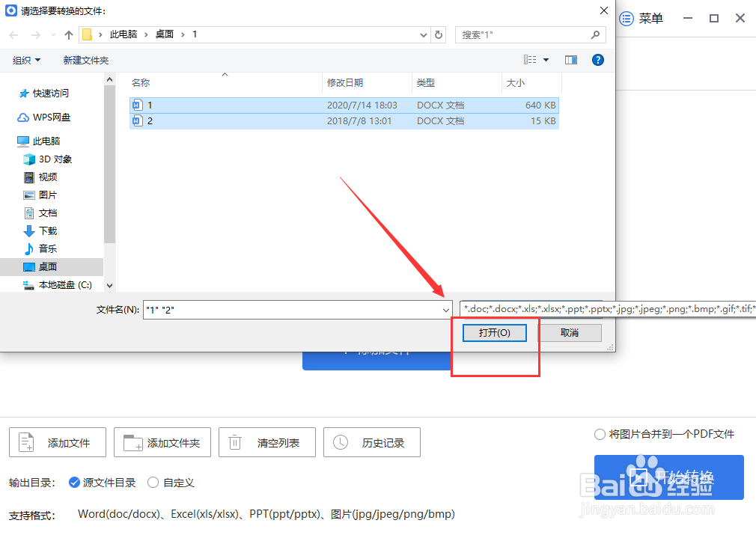This screenshot has width=756, height=535.
Task: Go up one folder level
Action: pos(68,34)
